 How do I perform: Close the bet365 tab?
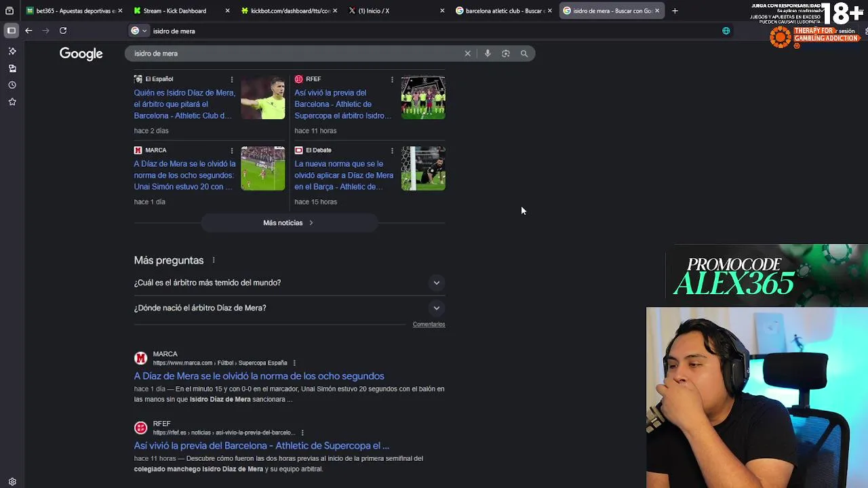(x=120, y=11)
